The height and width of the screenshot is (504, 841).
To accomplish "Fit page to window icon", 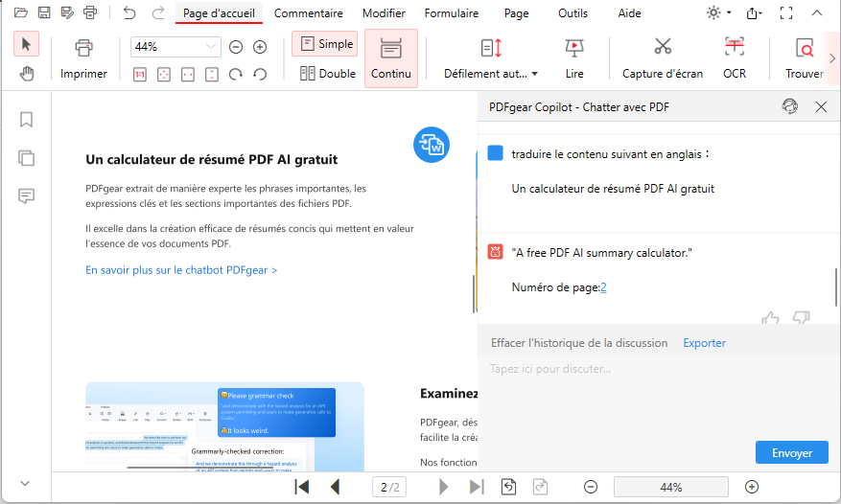I will pos(164,75).
